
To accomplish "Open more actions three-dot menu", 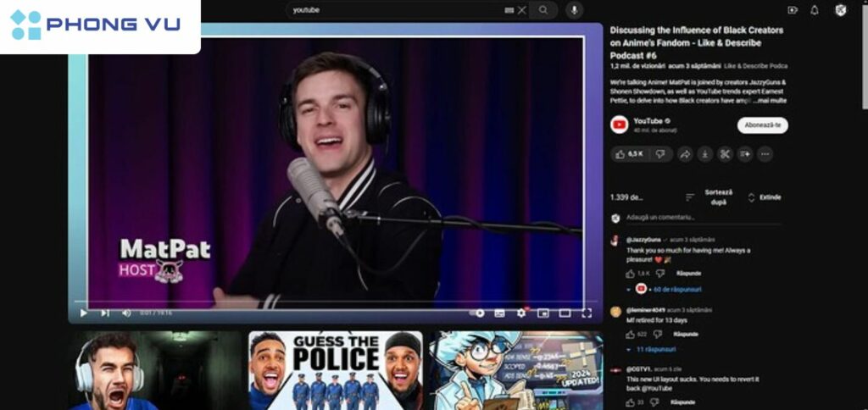I will [x=765, y=154].
